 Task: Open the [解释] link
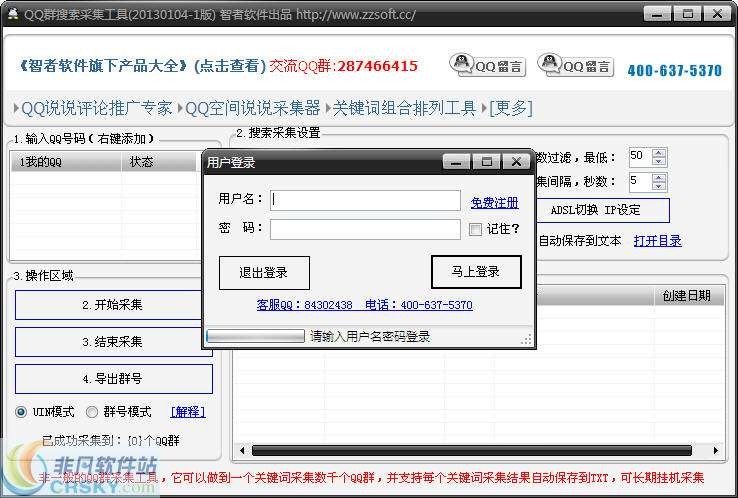188,412
